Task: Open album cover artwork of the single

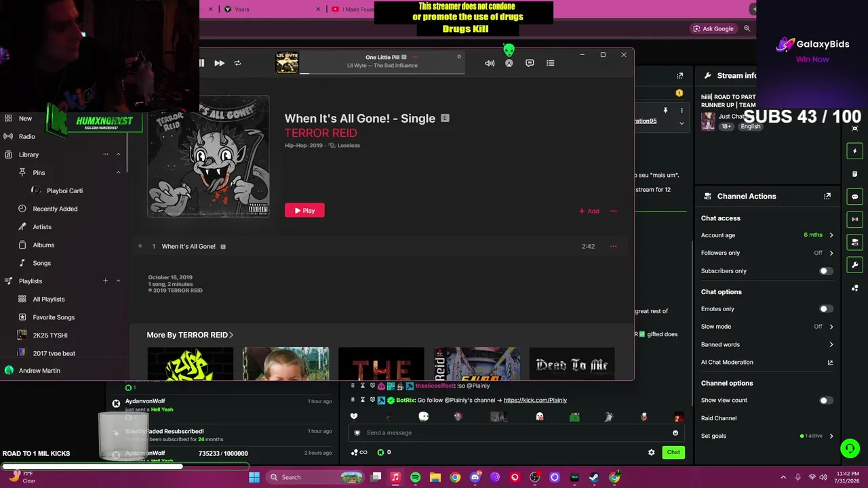Action: pyautogui.click(x=208, y=157)
